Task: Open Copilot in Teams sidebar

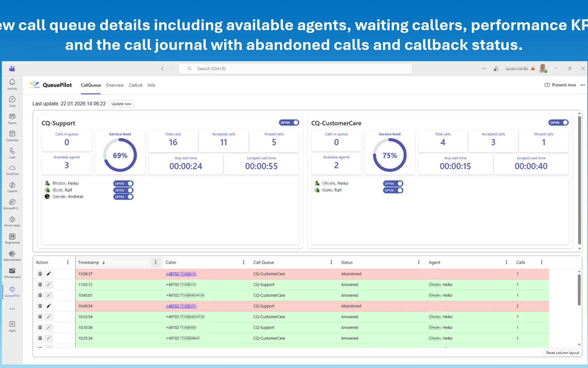Action: (12, 187)
